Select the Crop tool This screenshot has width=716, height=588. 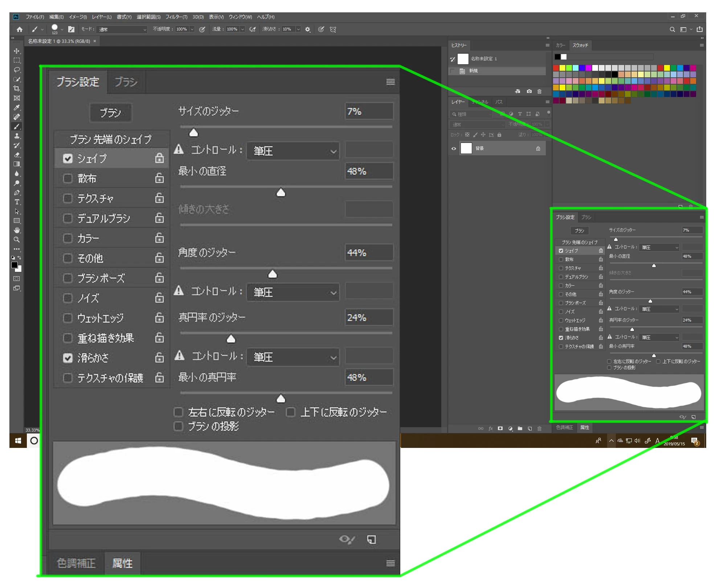pos(17,89)
